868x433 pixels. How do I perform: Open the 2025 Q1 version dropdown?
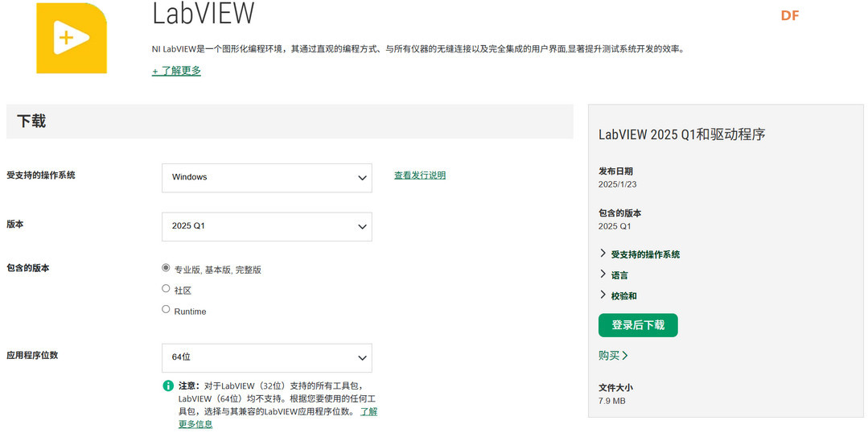[266, 226]
